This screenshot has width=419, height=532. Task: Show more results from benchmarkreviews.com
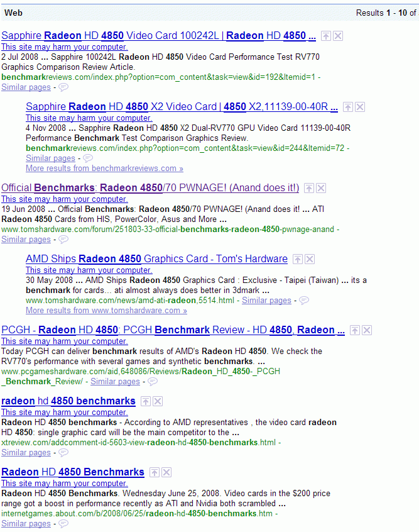(104, 169)
